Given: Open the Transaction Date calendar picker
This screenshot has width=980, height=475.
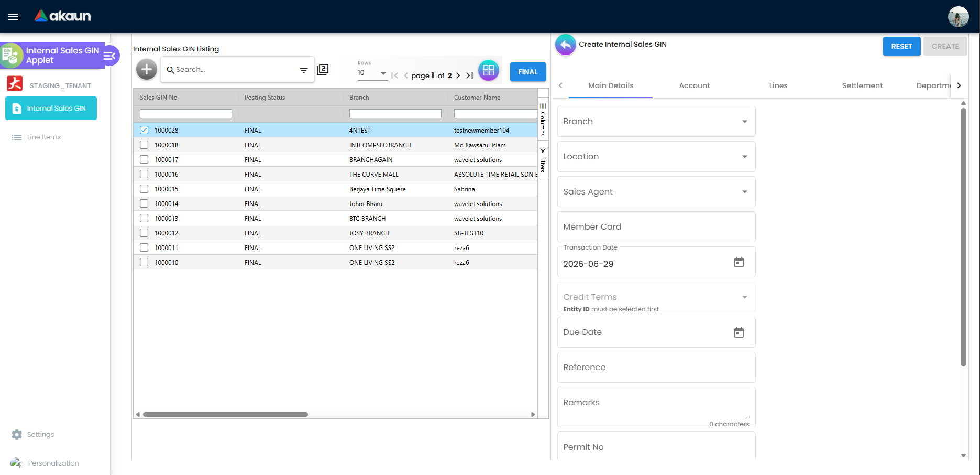Looking at the screenshot, I should click(739, 262).
